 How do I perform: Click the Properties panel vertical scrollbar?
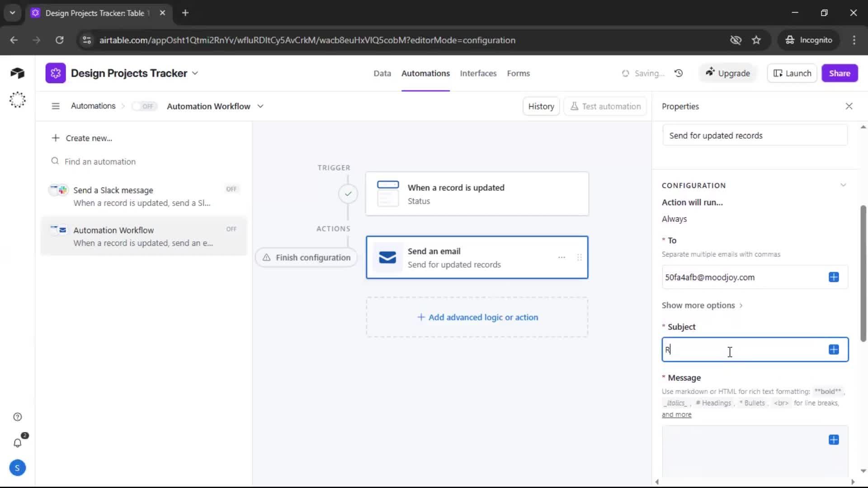coord(863,274)
